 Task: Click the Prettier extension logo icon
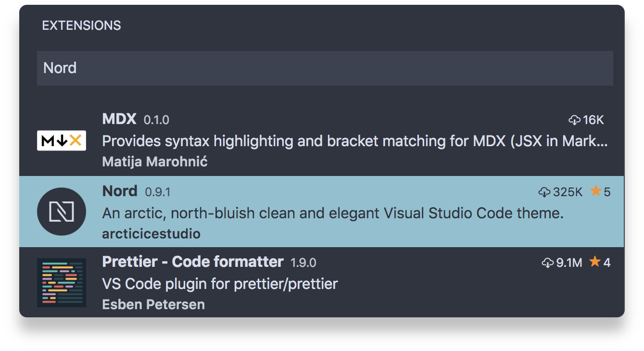(62, 283)
